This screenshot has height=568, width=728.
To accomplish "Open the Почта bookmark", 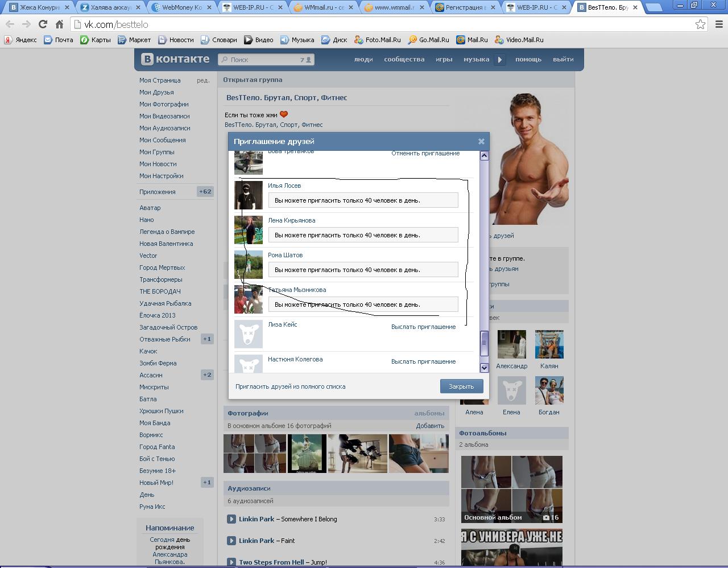I will [x=59, y=40].
